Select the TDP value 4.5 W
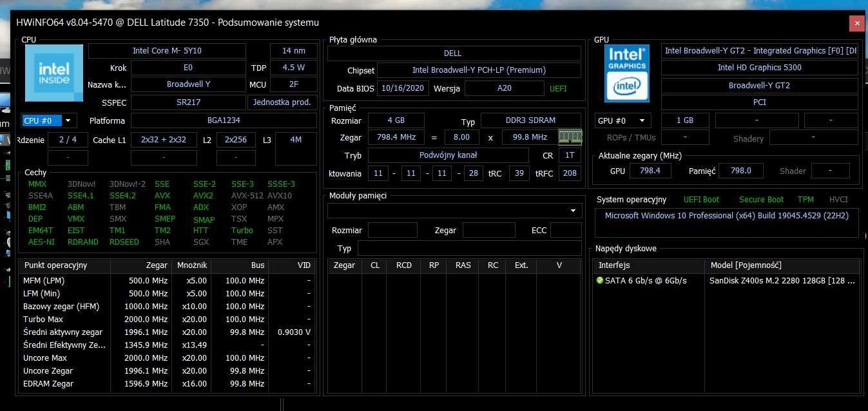 [x=294, y=68]
